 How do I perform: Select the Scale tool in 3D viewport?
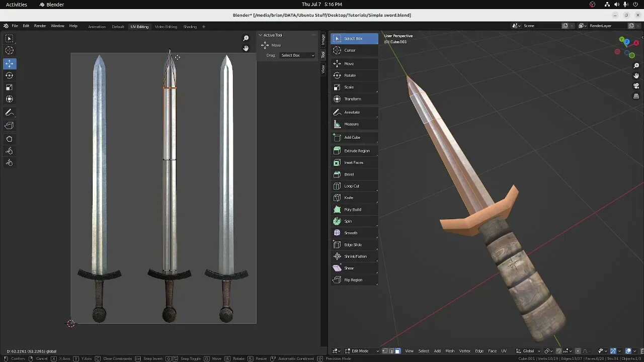354,87
